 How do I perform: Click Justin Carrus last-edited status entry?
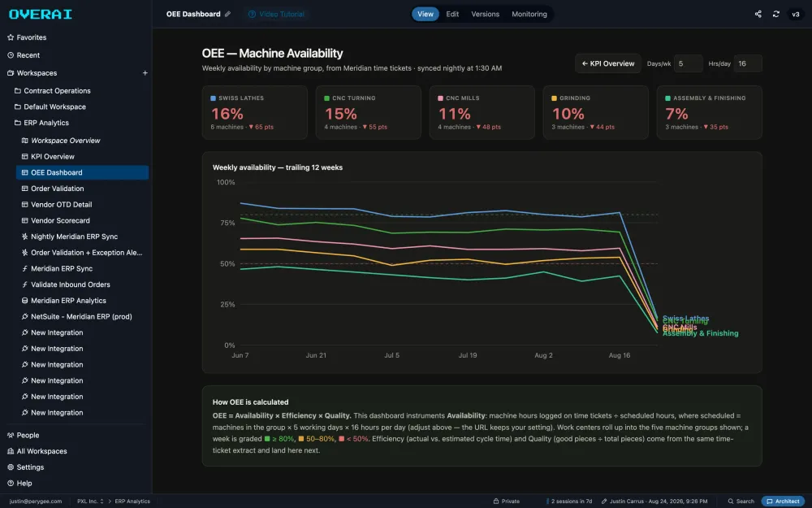point(654,501)
